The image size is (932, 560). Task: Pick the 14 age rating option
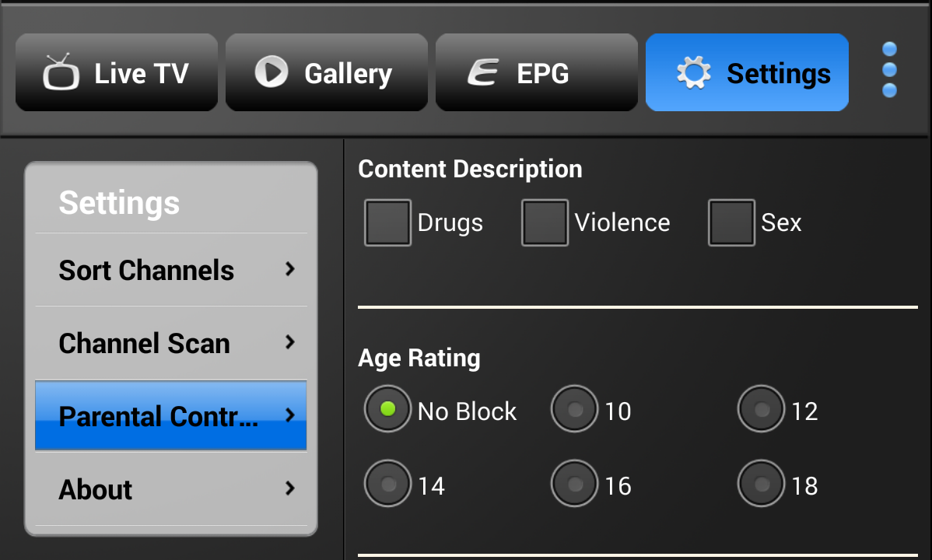[x=387, y=484]
